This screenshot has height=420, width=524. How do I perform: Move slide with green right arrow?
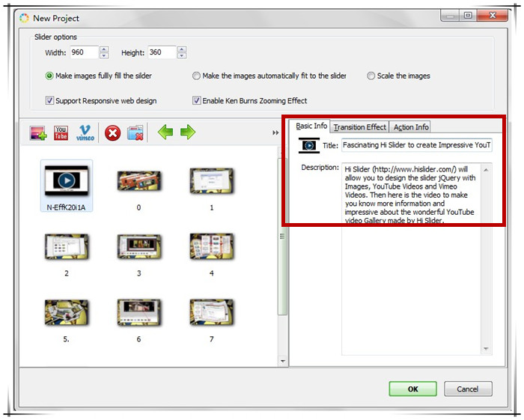point(188,133)
